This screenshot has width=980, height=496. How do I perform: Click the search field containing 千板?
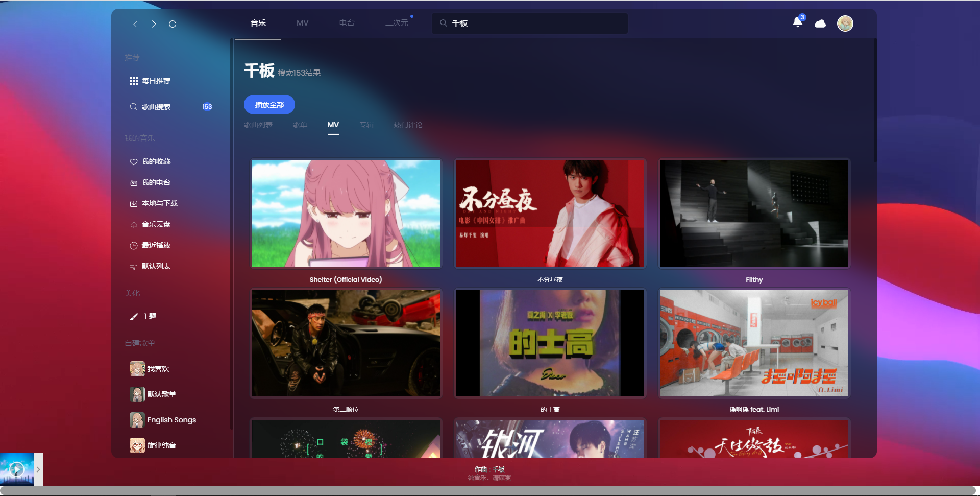click(530, 23)
